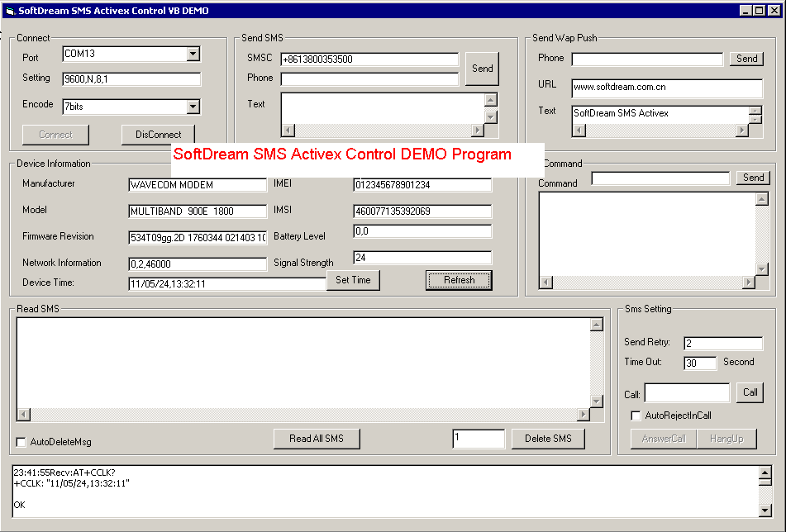Click the IMSI field
Viewport: 786px width, 532px height.
422,211
